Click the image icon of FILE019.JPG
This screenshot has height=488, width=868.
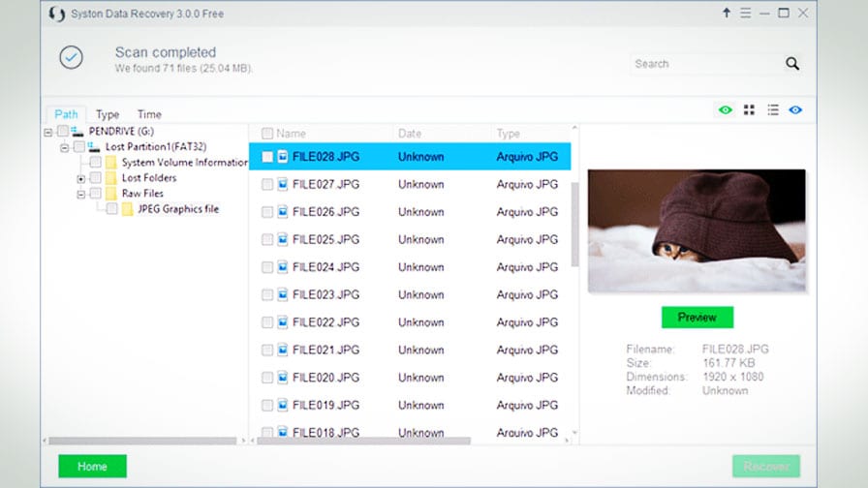click(282, 406)
